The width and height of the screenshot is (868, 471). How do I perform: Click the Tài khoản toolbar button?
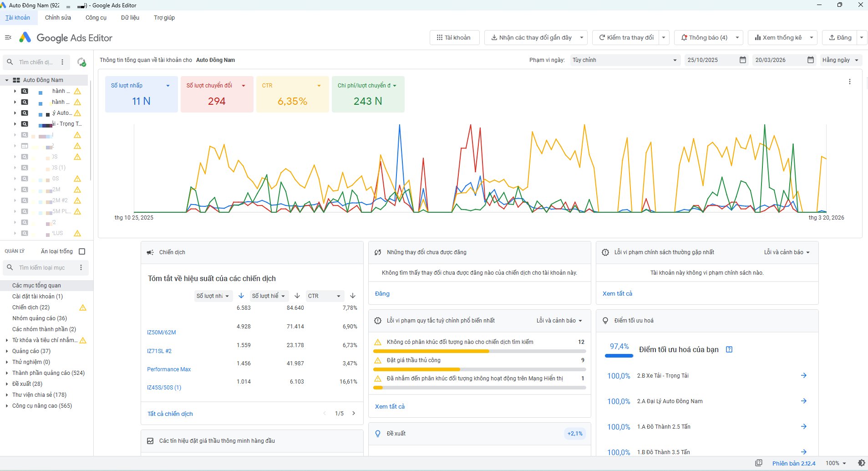point(454,37)
